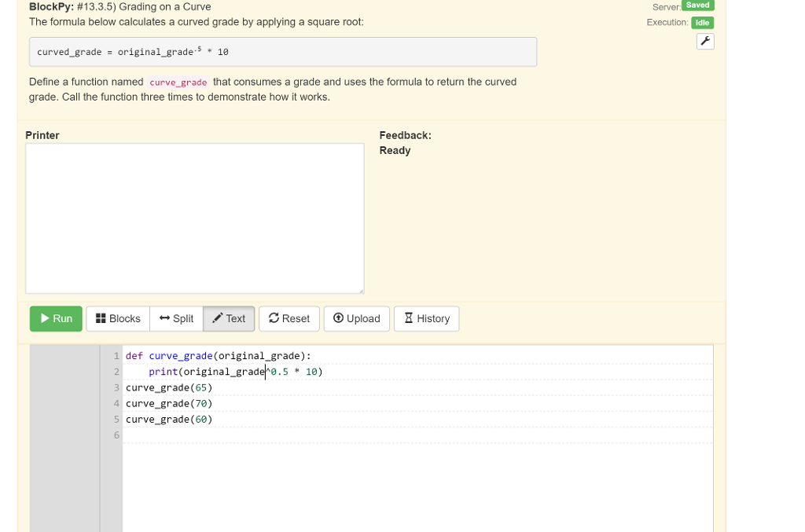This screenshot has height=532, width=805.
Task: Switch editor to Blocks view
Action: pos(117,318)
